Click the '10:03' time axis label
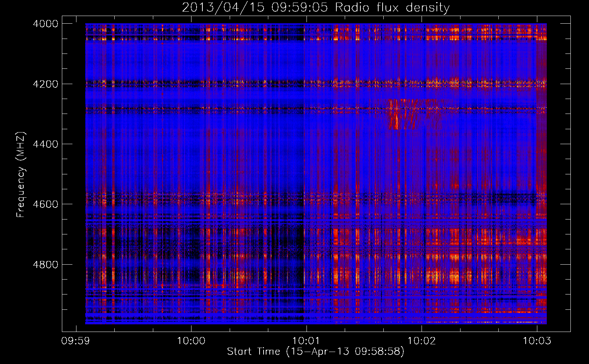Image resolution: width=589 pixels, height=364 pixels. [x=537, y=341]
